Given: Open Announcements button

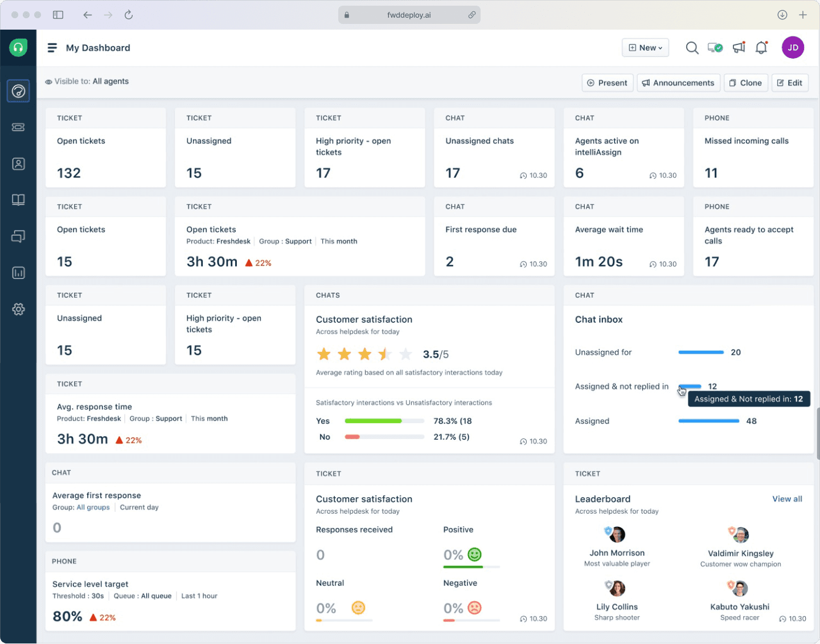Looking at the screenshot, I should (x=678, y=83).
